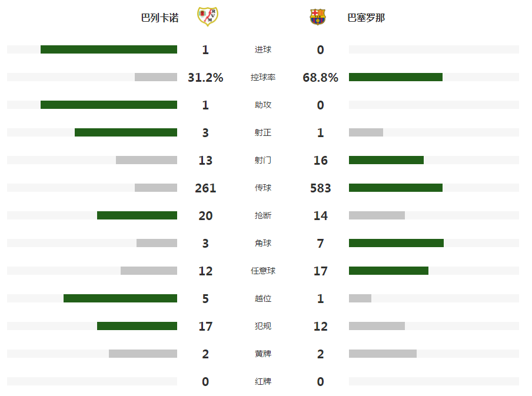Click the 583 passes value
Viewport: 532px width, 396px height.
pos(320,188)
